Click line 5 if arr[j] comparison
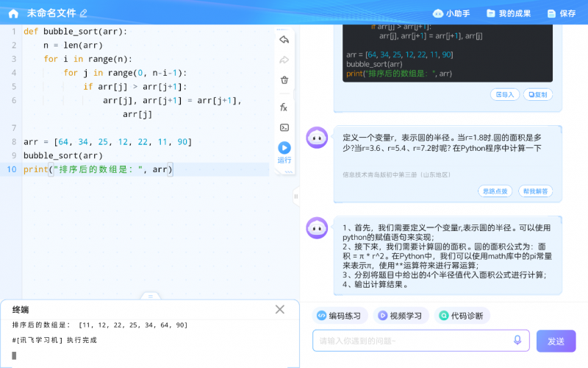 tap(135, 87)
